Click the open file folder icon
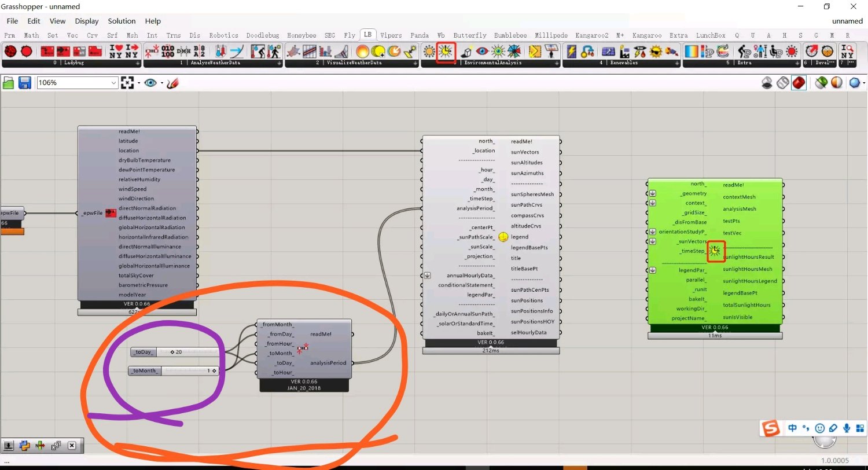 point(9,83)
